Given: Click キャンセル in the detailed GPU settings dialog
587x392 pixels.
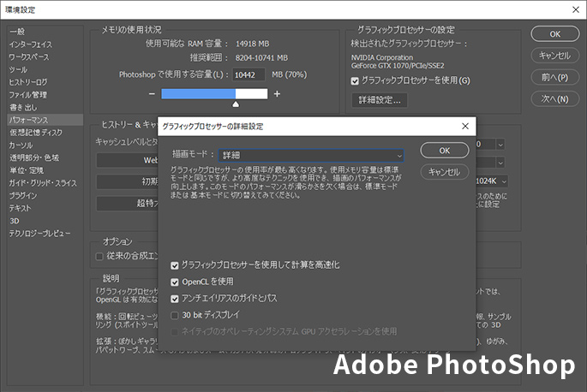Looking at the screenshot, I should [x=445, y=172].
